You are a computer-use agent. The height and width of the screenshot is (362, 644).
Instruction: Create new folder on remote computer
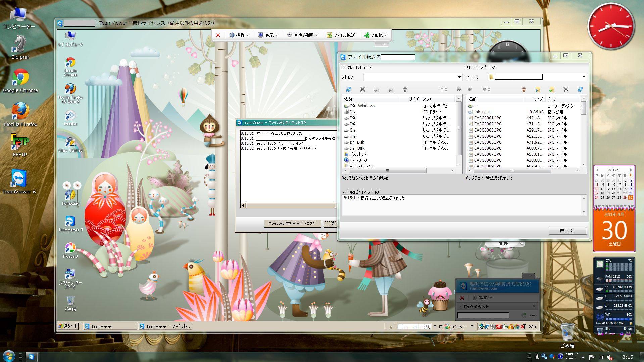[x=551, y=89]
